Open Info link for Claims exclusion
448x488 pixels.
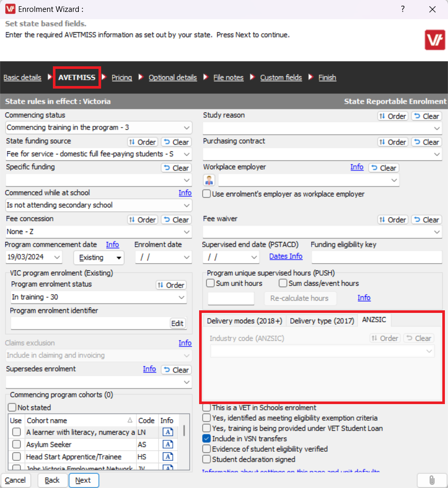point(185,343)
